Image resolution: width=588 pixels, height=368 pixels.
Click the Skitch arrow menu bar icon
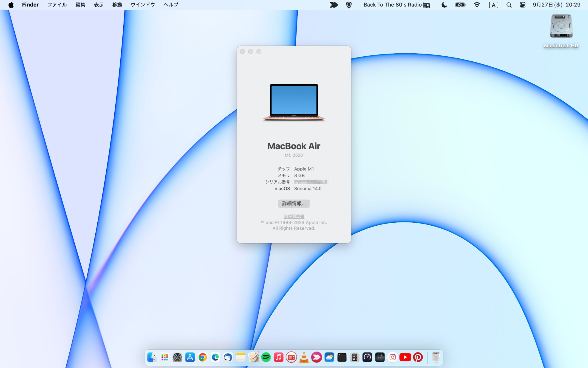(334, 5)
